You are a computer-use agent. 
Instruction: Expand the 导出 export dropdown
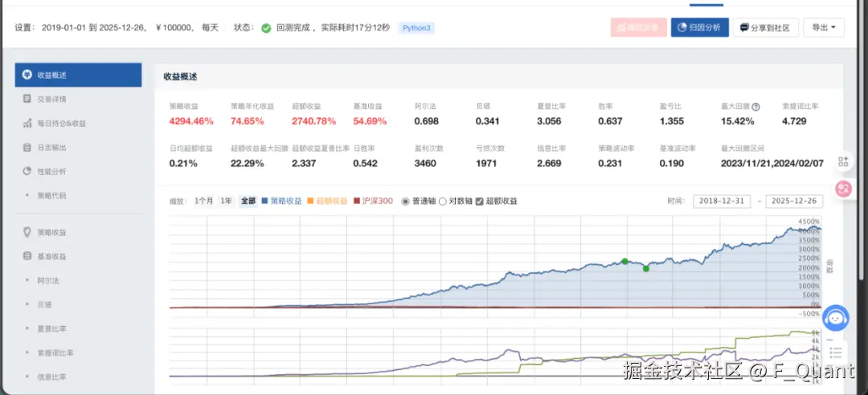coord(824,27)
